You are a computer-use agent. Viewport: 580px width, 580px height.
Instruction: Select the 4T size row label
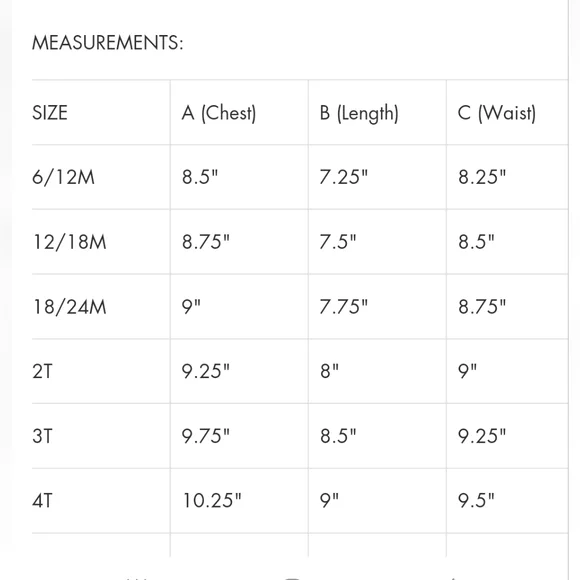tap(43, 501)
